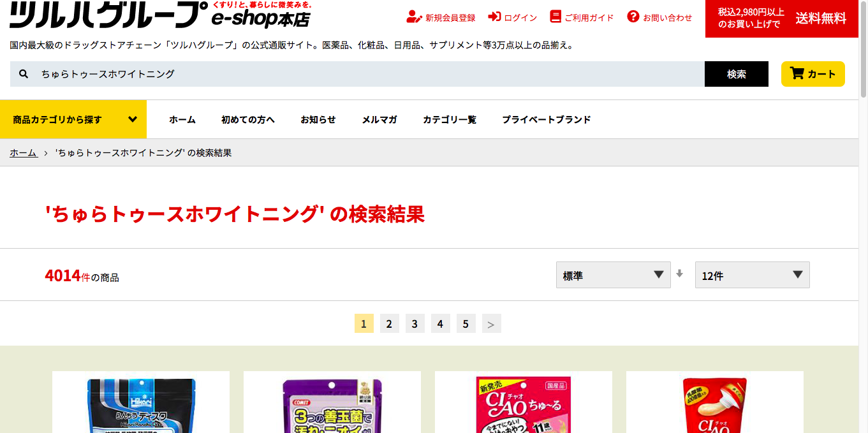Go to page 2
This screenshot has width=868, height=433.
[x=389, y=323]
